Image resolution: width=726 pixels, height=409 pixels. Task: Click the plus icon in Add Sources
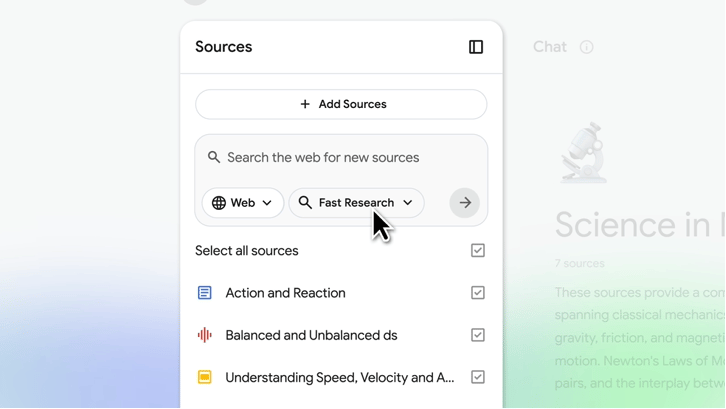pyautogui.click(x=305, y=104)
